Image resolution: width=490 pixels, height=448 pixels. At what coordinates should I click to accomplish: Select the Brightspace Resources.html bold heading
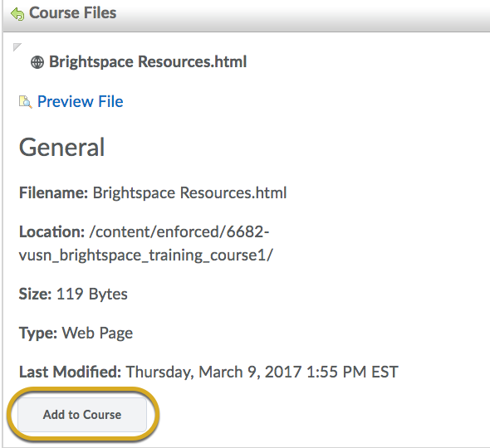tap(148, 61)
